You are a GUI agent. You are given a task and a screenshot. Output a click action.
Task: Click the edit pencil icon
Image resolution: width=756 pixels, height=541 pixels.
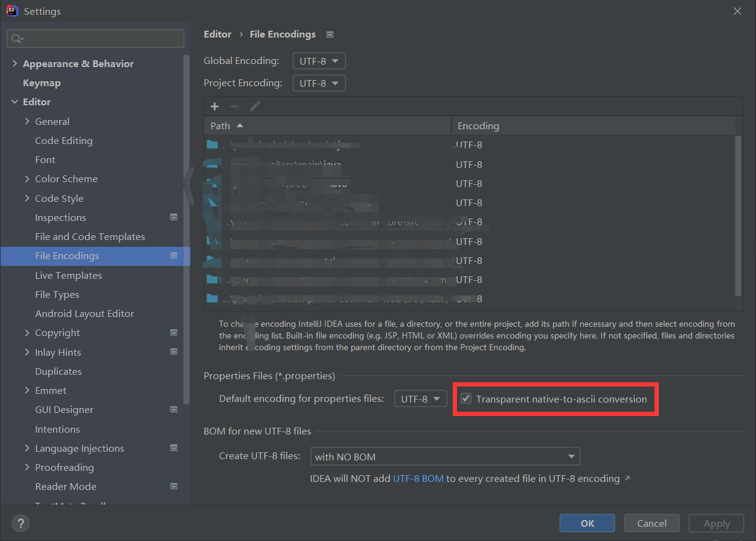tap(255, 106)
